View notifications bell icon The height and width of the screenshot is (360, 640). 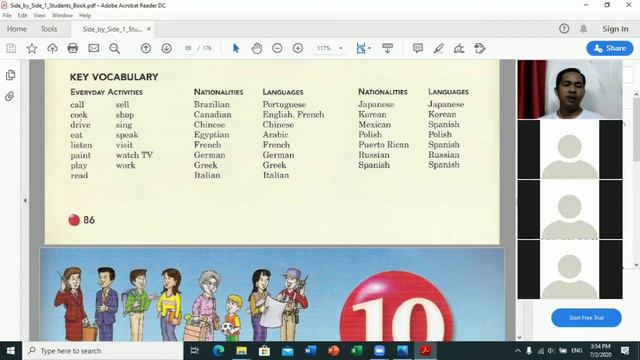tap(584, 29)
